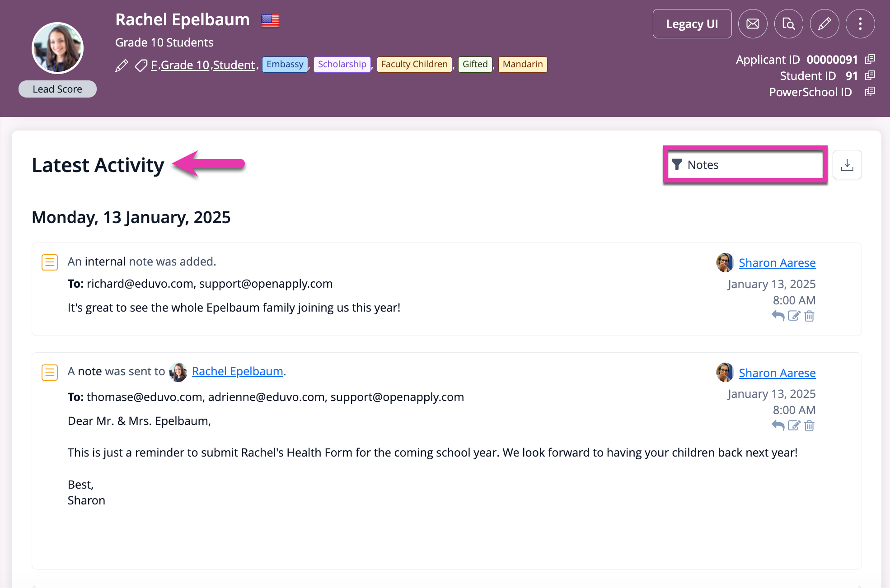Click Rachel's profile photo thumbnail
This screenshot has width=890, height=588.
[x=57, y=48]
